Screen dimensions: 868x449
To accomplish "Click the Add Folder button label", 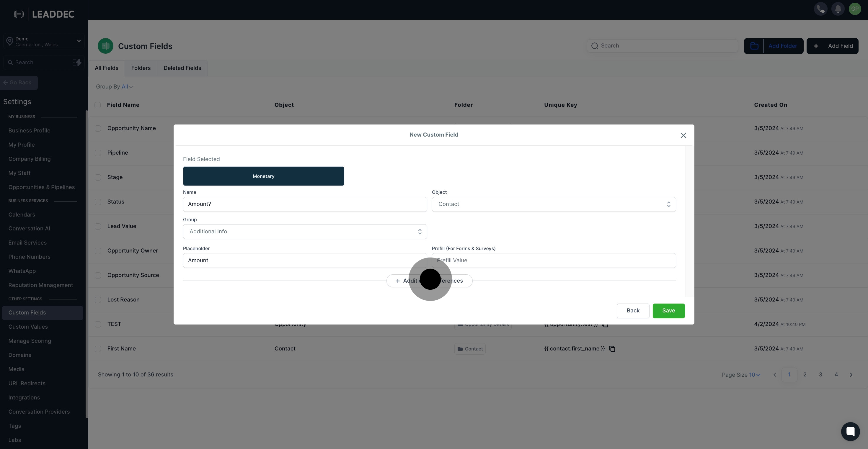I will pyautogui.click(x=782, y=46).
